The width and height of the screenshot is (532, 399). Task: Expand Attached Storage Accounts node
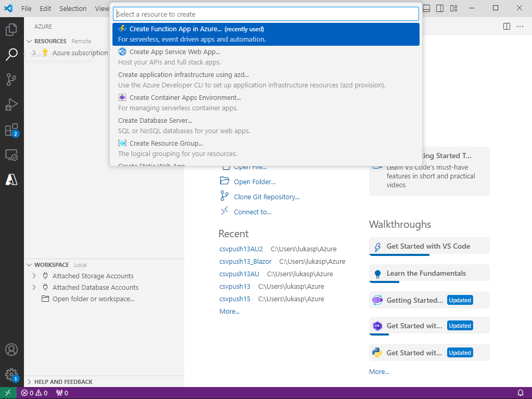pos(34,276)
